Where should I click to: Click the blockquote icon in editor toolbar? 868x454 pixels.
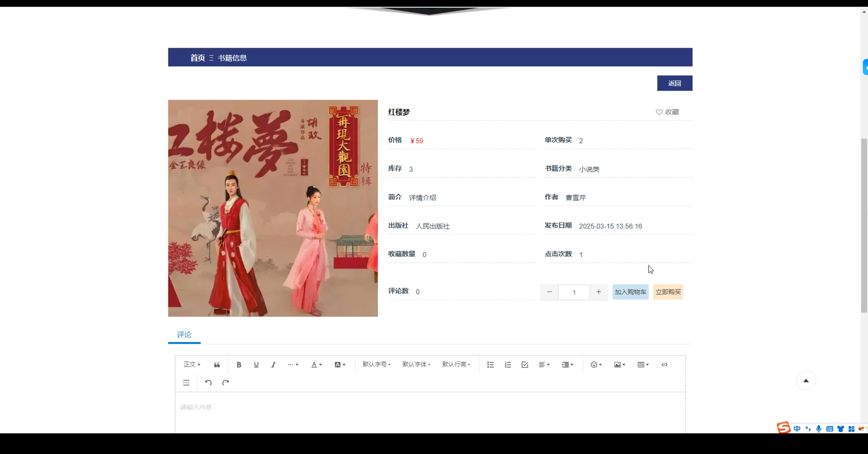[x=217, y=365]
